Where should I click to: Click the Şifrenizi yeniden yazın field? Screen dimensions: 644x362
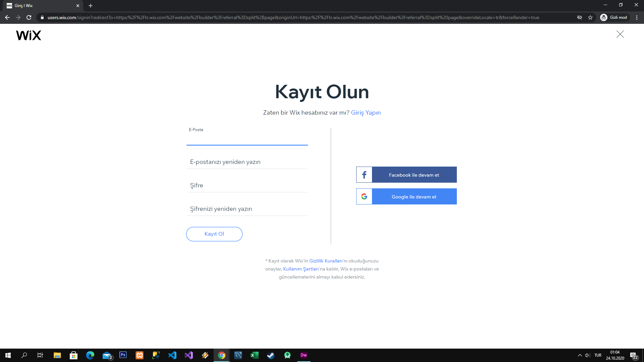tap(247, 209)
